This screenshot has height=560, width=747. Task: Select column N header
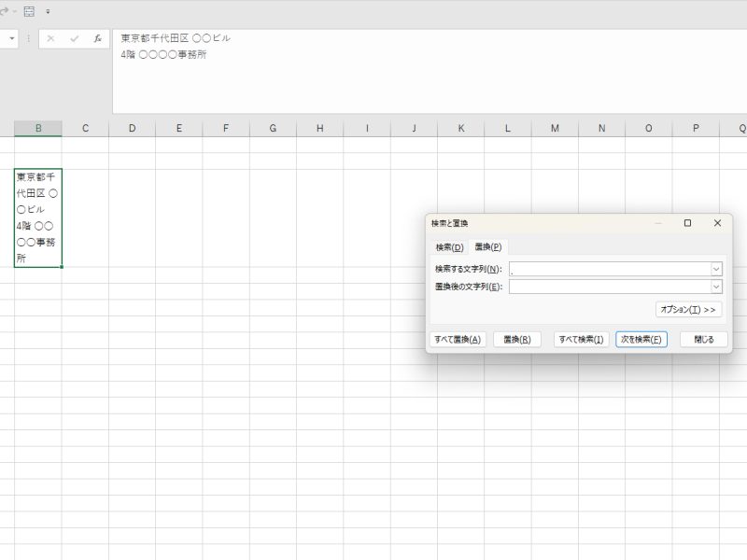point(601,128)
